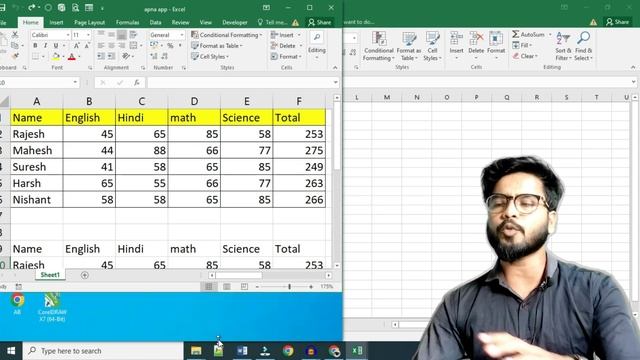
Task: Open the General number format dropdown
Action: click(x=182, y=35)
